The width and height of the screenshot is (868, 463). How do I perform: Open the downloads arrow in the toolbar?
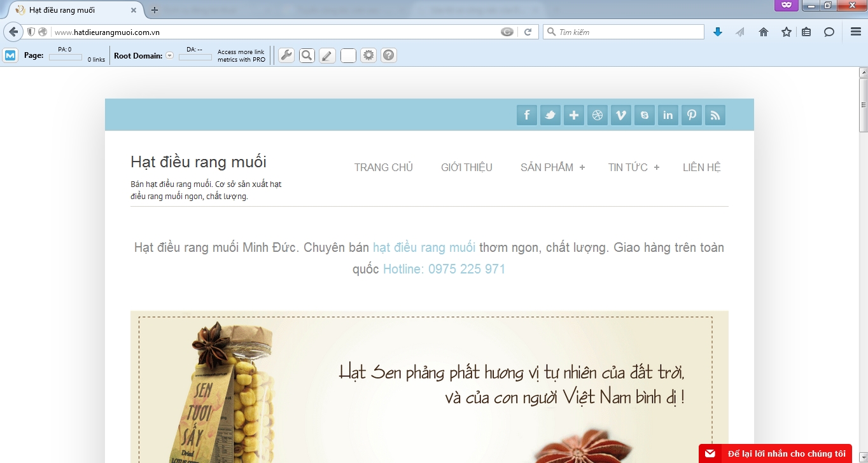[718, 32]
